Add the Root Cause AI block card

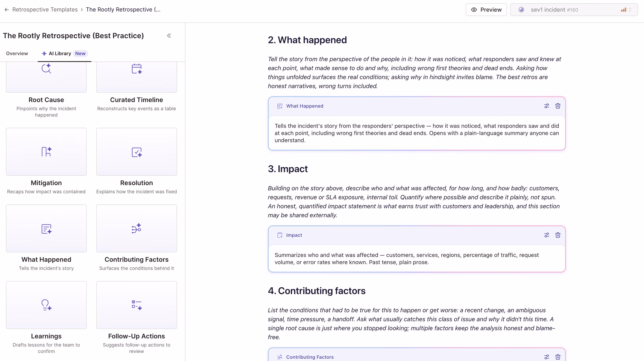coord(46,77)
